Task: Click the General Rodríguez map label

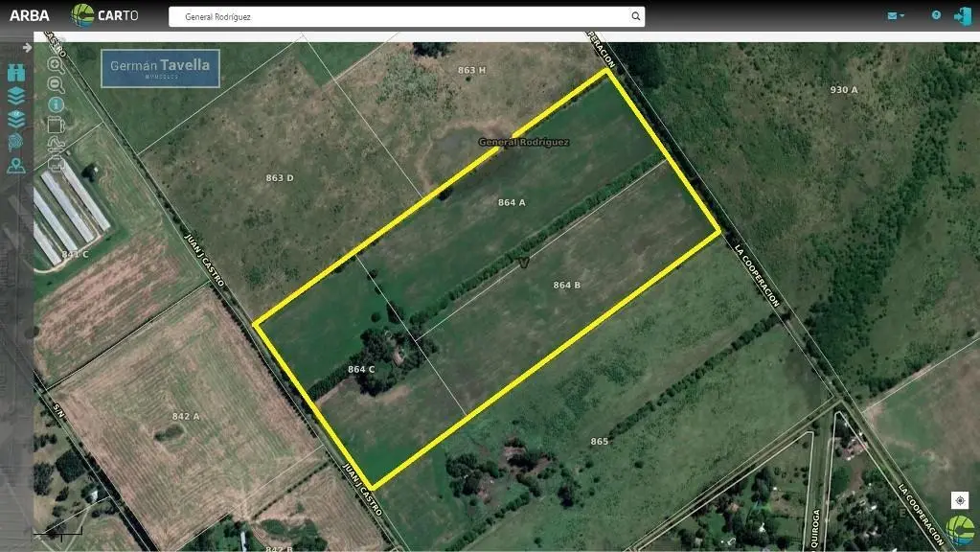Action: [x=523, y=142]
